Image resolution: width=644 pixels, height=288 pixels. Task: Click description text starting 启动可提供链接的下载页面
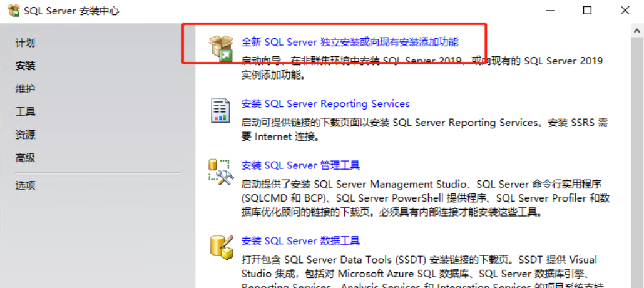click(425, 130)
